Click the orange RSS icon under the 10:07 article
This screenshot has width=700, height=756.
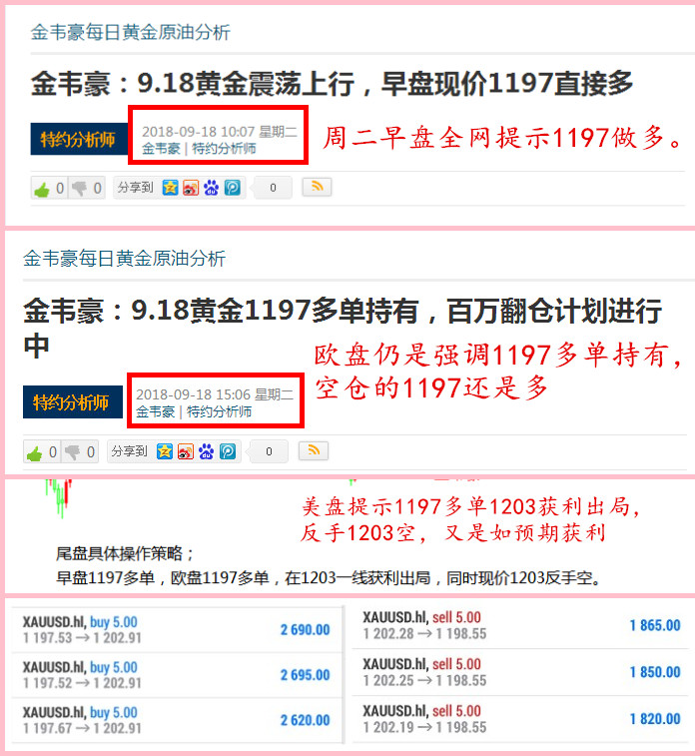[316, 187]
